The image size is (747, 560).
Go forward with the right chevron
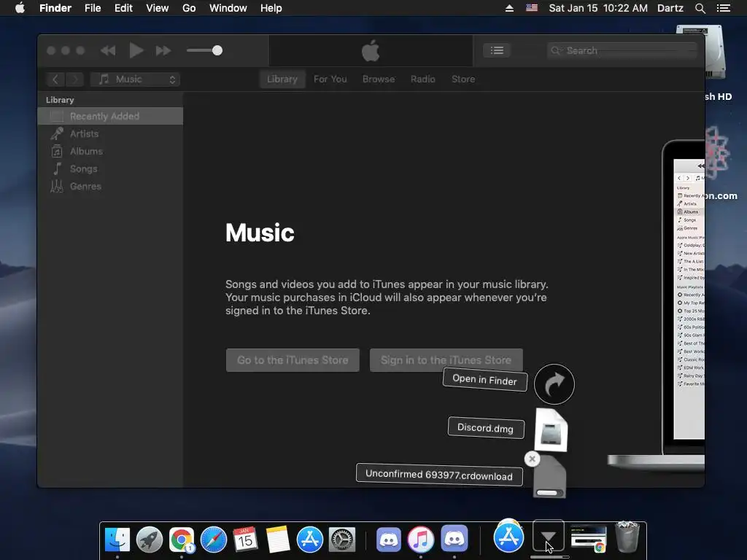pyautogui.click(x=74, y=79)
